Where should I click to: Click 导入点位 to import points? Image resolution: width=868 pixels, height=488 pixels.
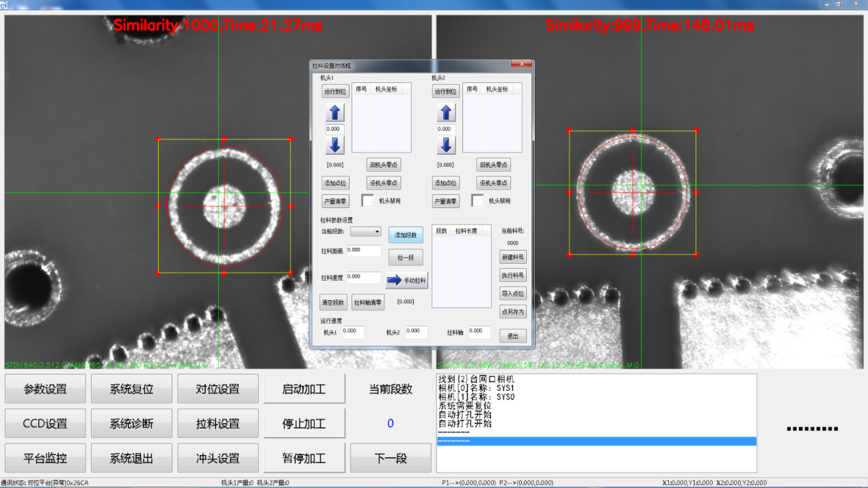(512, 293)
